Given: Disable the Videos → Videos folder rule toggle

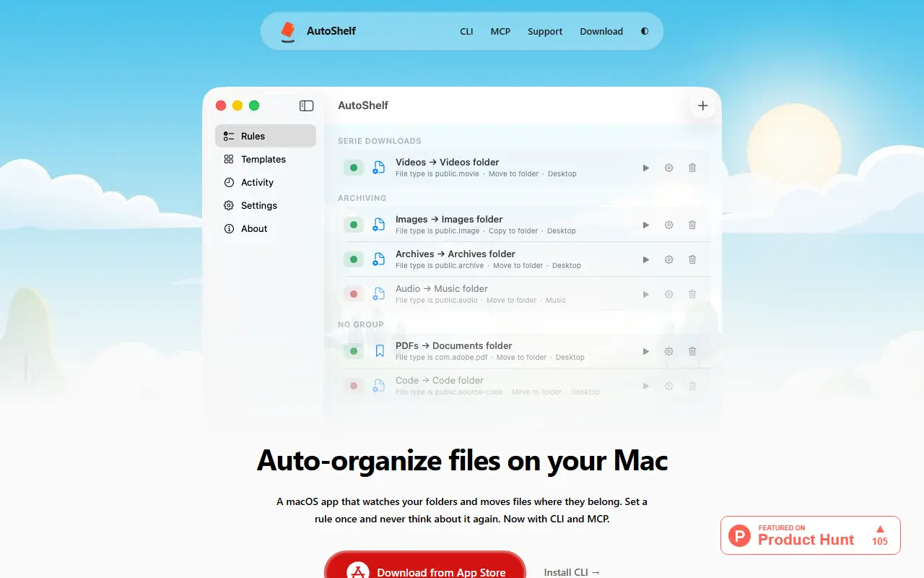Looking at the screenshot, I should 354,168.
